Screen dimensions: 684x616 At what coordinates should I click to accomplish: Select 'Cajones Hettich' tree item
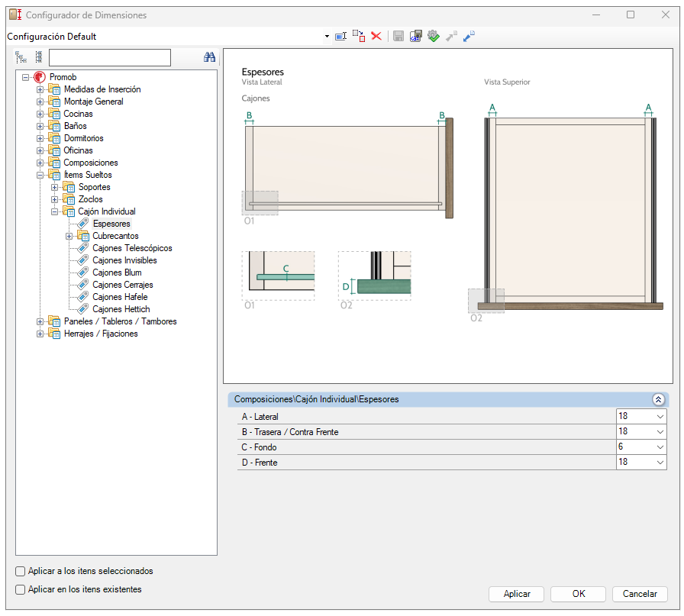121,309
